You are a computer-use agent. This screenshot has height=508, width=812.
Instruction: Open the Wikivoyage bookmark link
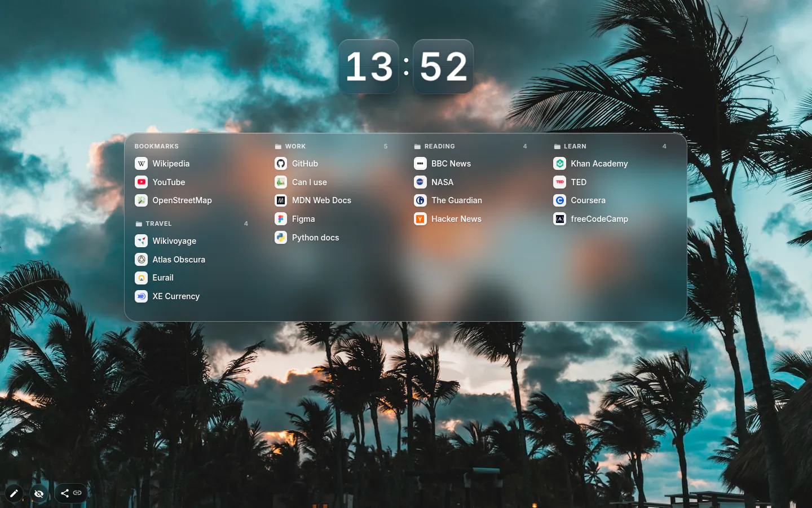(192, 241)
